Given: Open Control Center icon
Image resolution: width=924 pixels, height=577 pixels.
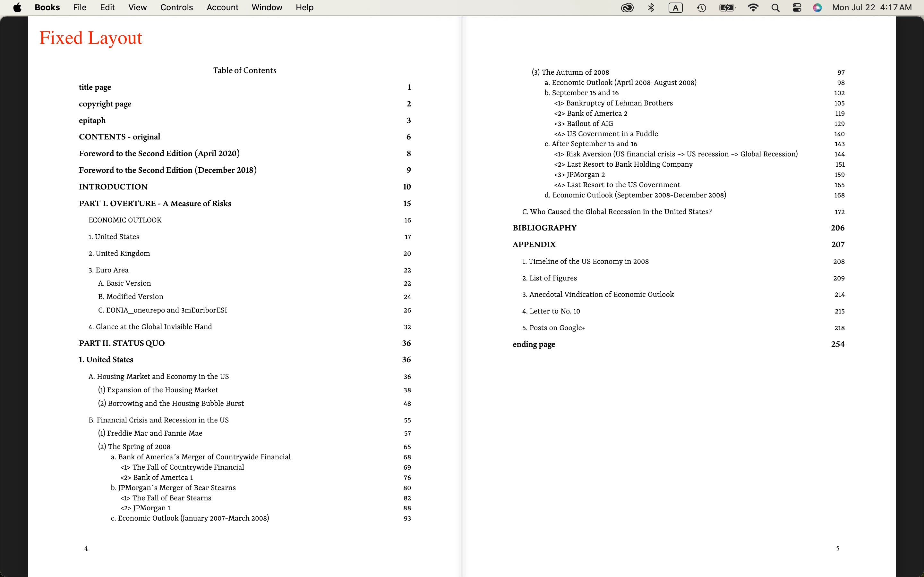Looking at the screenshot, I should (x=797, y=8).
